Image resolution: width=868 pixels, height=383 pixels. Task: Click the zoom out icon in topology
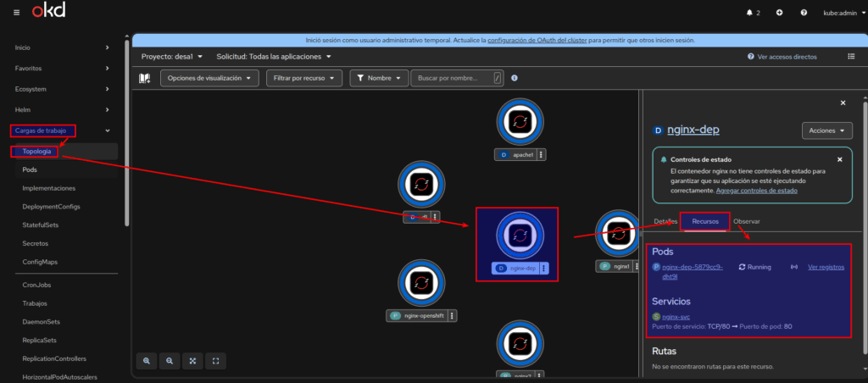[170, 360]
